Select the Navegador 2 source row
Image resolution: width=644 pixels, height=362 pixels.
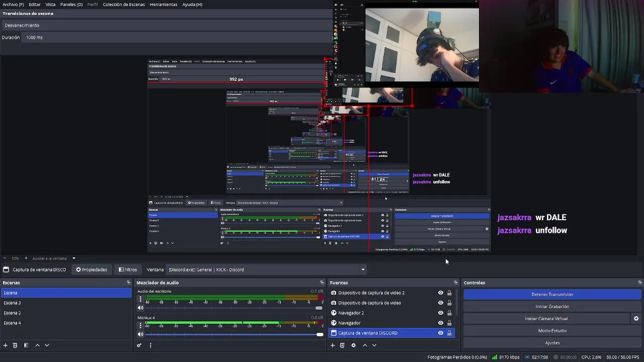coord(391,313)
